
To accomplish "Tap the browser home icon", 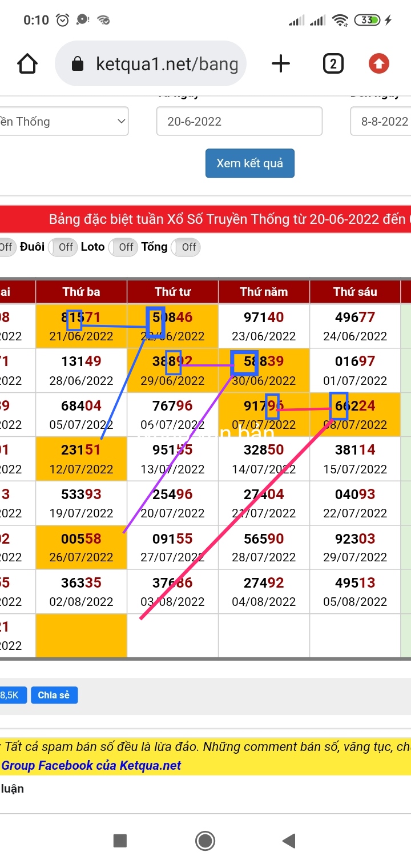I will tap(27, 64).
